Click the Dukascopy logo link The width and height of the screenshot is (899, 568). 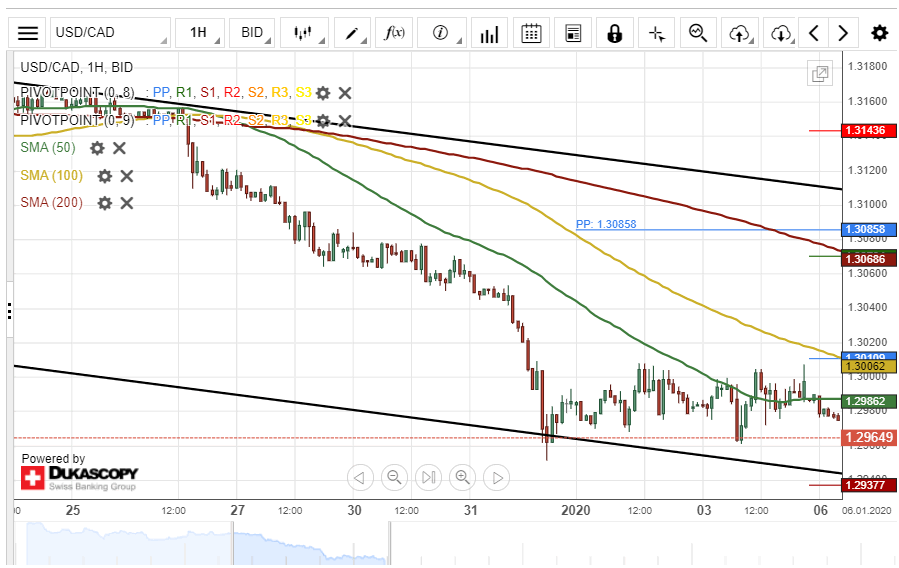80,477
